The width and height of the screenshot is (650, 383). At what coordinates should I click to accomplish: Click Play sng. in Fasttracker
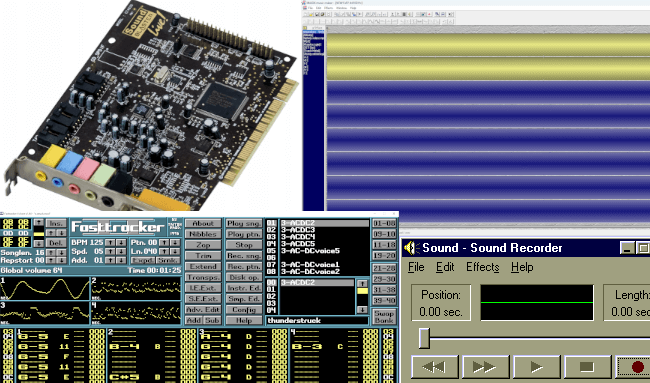[x=244, y=223]
